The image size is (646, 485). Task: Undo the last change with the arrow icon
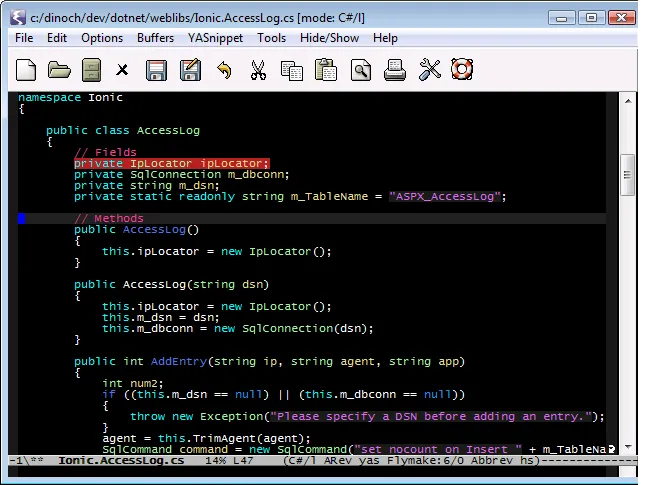pyautogui.click(x=224, y=70)
